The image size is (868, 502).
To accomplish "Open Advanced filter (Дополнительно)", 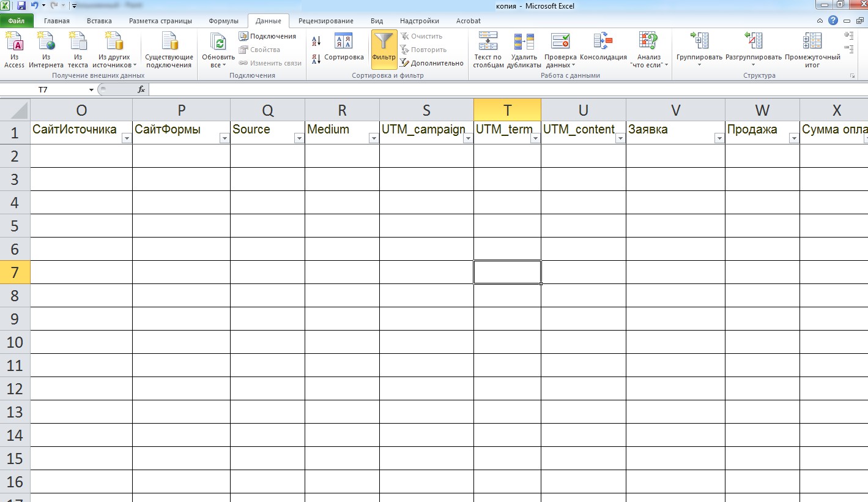I will [x=432, y=63].
